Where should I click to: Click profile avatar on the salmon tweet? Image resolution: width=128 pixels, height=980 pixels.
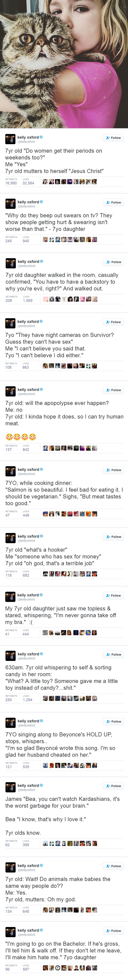click(x=10, y=471)
